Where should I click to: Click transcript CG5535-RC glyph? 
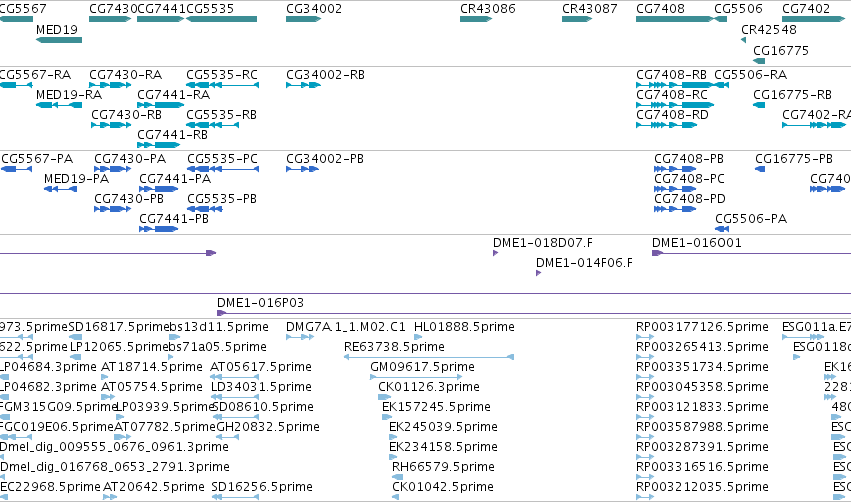pos(223,85)
